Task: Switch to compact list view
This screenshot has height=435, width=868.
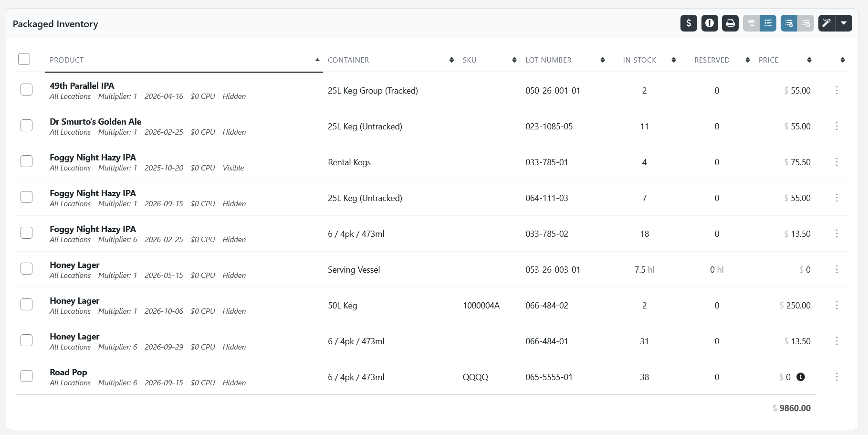Action: (x=751, y=23)
